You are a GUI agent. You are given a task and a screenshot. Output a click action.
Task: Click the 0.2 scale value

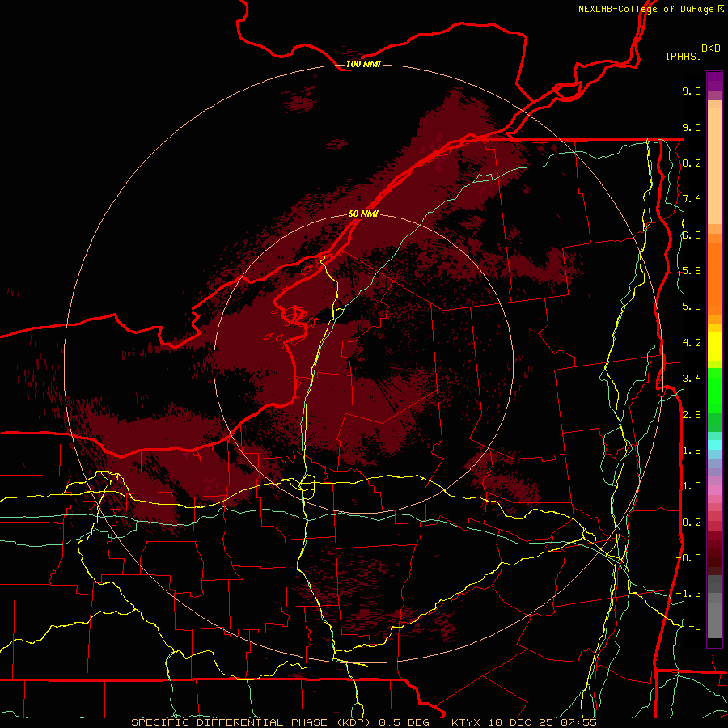[x=692, y=523]
